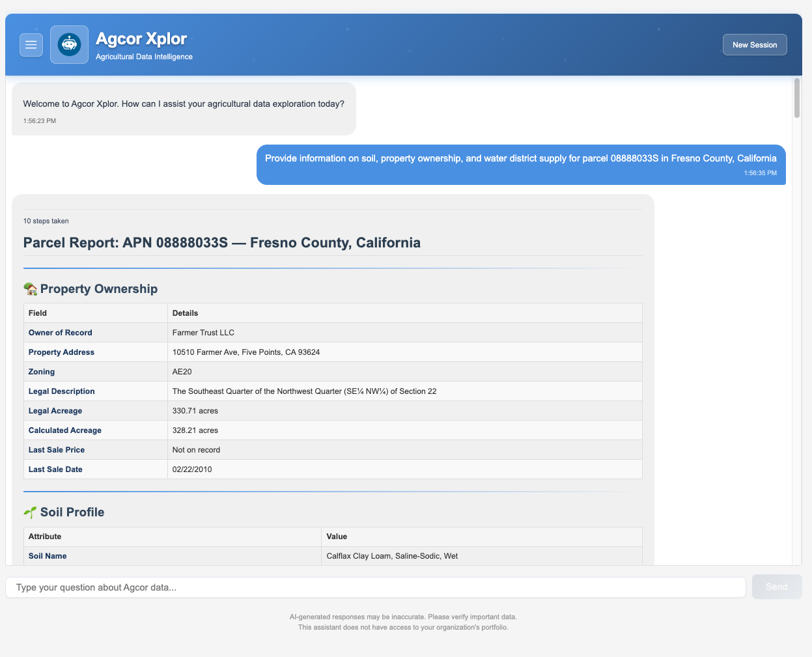Click the Property Ownership section heading
Screen dimensions: 812x657
click(x=99, y=289)
